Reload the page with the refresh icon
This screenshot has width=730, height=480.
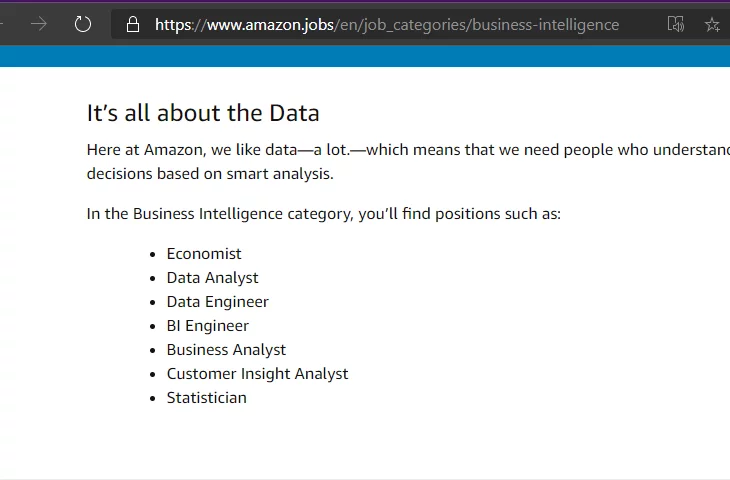click(83, 24)
